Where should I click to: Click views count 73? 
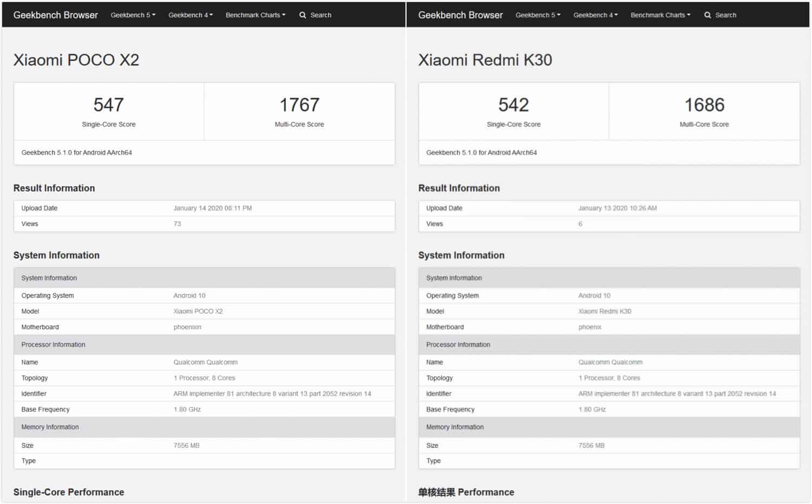coord(177,224)
